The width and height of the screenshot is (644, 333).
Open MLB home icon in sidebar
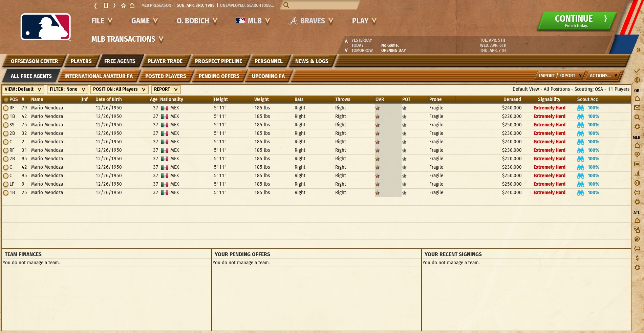(x=637, y=145)
